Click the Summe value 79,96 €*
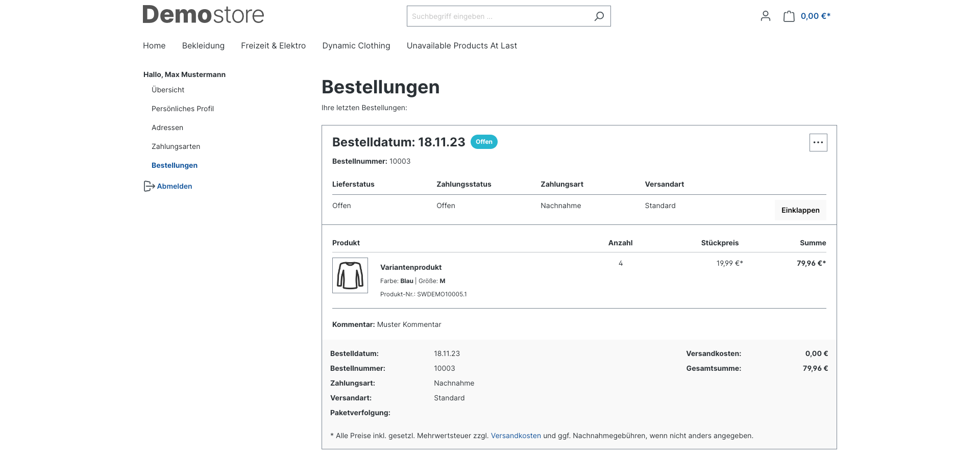Image resolution: width=980 pixels, height=457 pixels. tap(812, 263)
